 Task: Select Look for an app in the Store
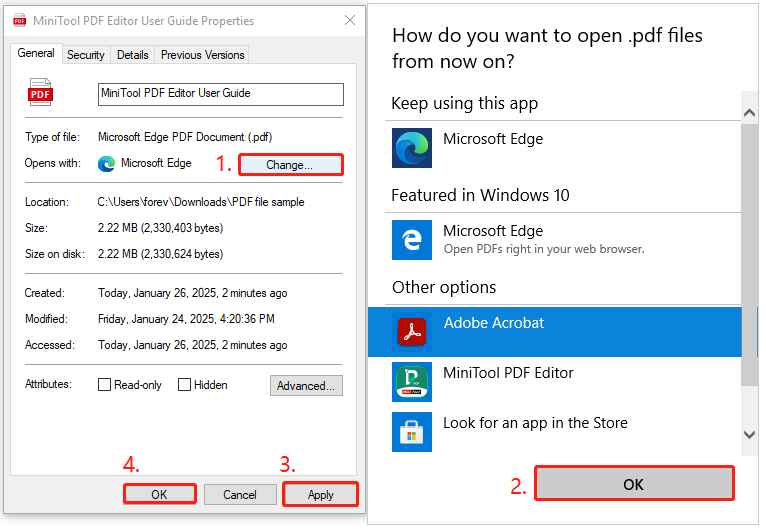pyautogui.click(x=535, y=423)
